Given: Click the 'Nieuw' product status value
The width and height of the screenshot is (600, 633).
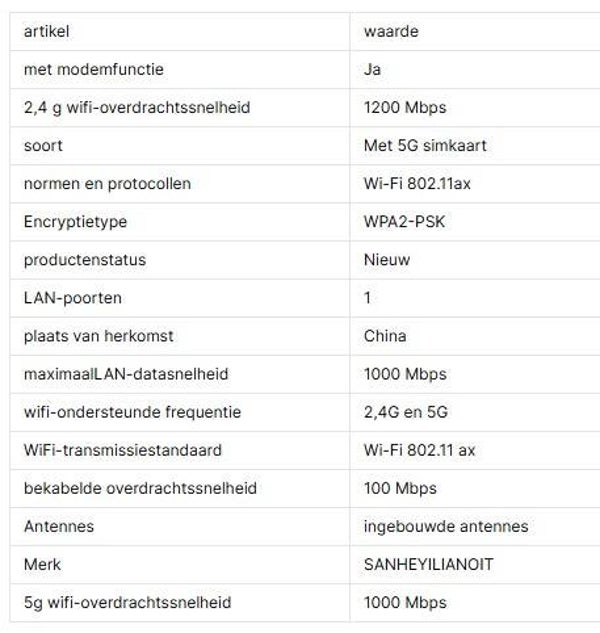Looking at the screenshot, I should point(387,259).
